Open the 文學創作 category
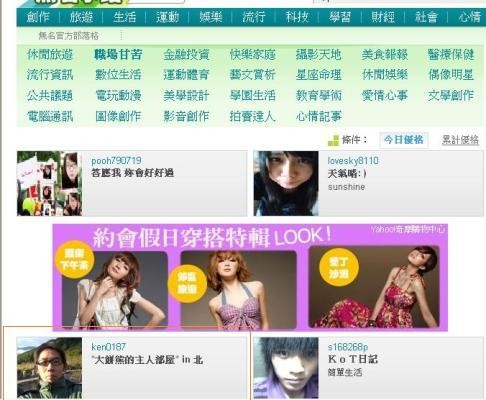 click(451, 96)
